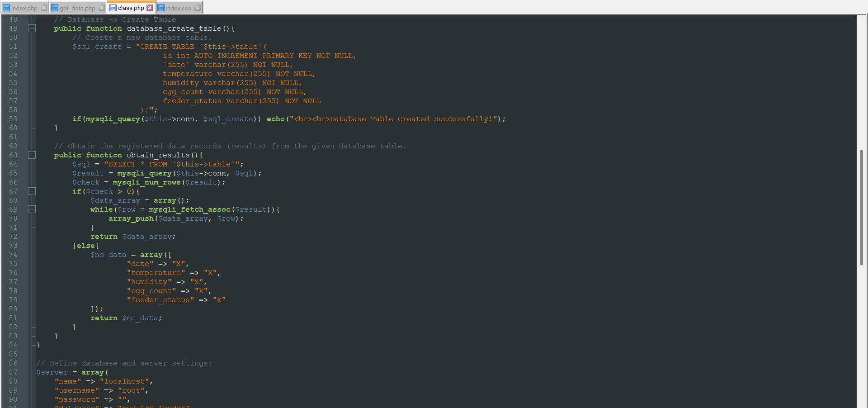Switch to the get_data.php tab

click(77, 8)
